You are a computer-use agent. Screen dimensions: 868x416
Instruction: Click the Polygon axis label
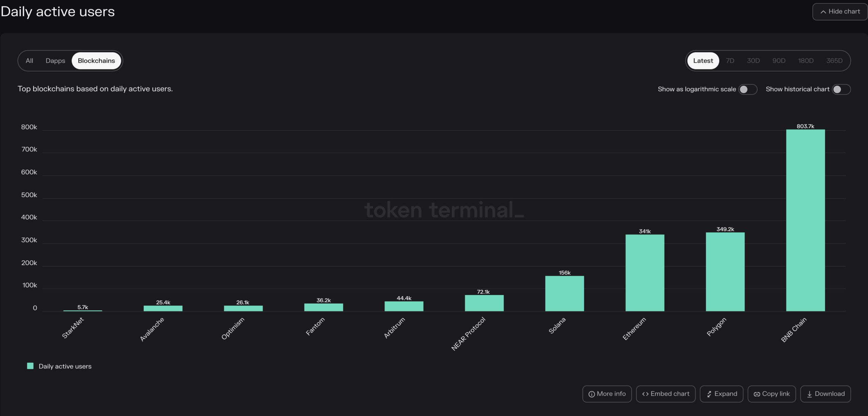(716, 327)
